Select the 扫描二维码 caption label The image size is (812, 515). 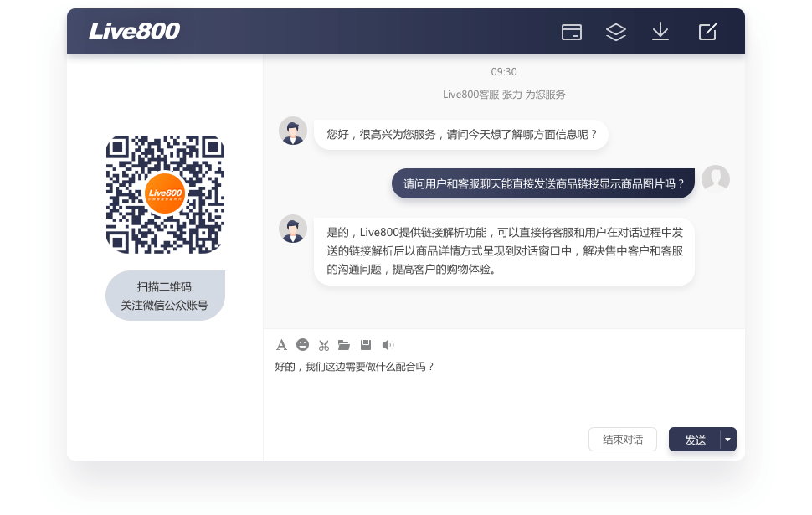(x=165, y=286)
